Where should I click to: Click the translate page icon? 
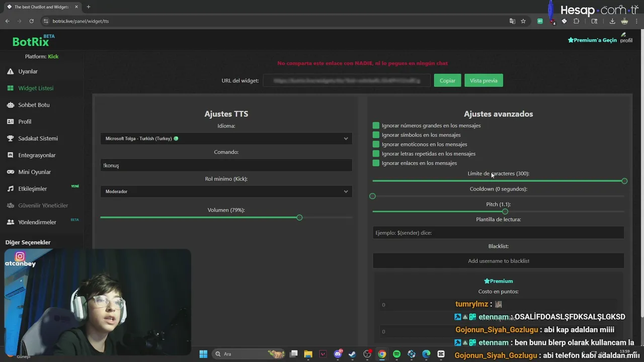[x=512, y=21]
